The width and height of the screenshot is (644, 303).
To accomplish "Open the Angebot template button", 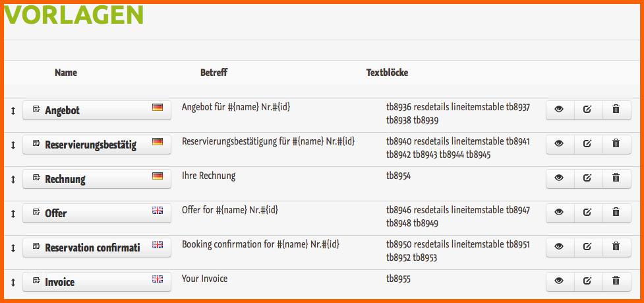I will pos(97,110).
